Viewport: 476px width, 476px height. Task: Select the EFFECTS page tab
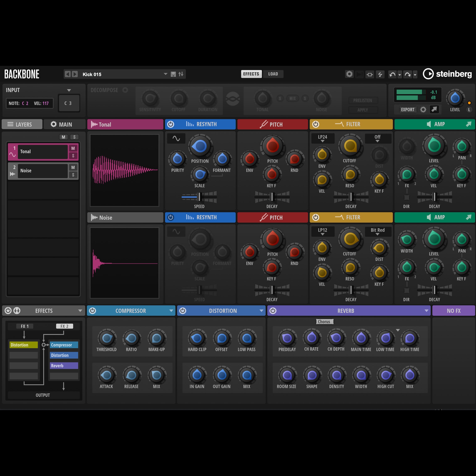pyautogui.click(x=251, y=74)
